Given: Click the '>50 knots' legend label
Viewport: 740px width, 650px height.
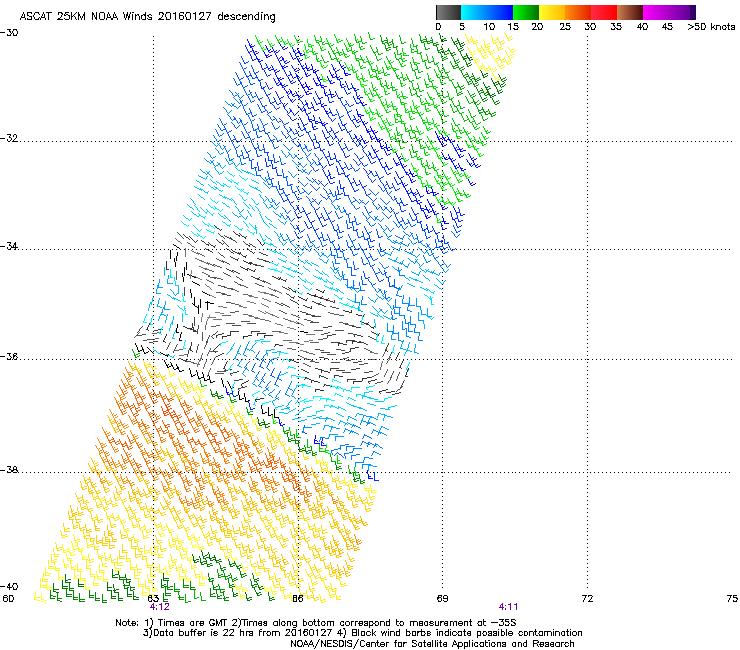Looking at the screenshot, I should (711, 27).
